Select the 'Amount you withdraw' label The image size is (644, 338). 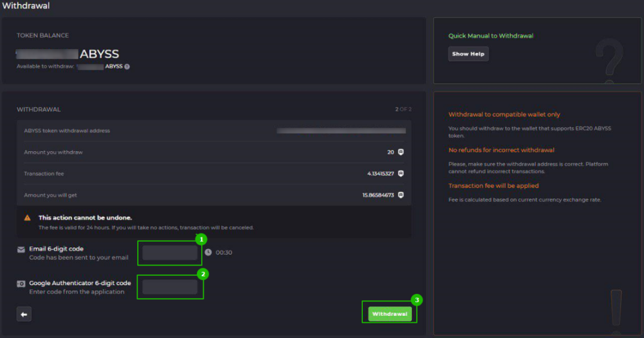[53, 152]
